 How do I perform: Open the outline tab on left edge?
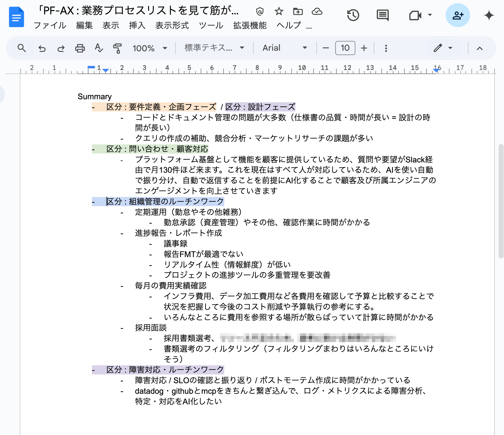[x=2, y=94]
